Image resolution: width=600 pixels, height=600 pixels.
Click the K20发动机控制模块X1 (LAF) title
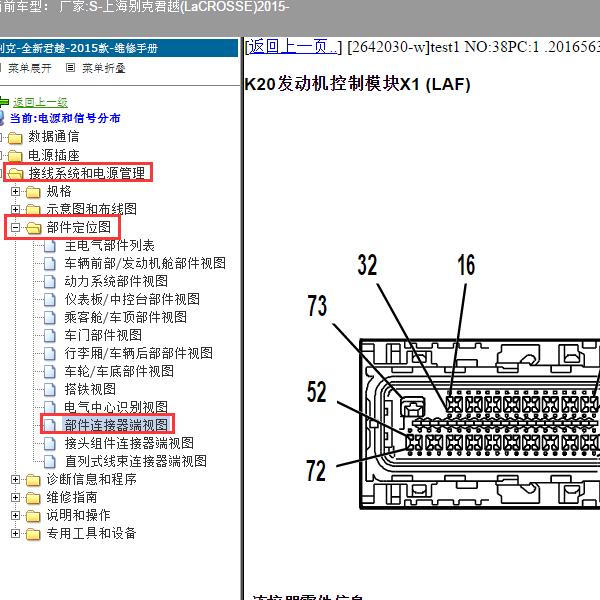[357, 84]
